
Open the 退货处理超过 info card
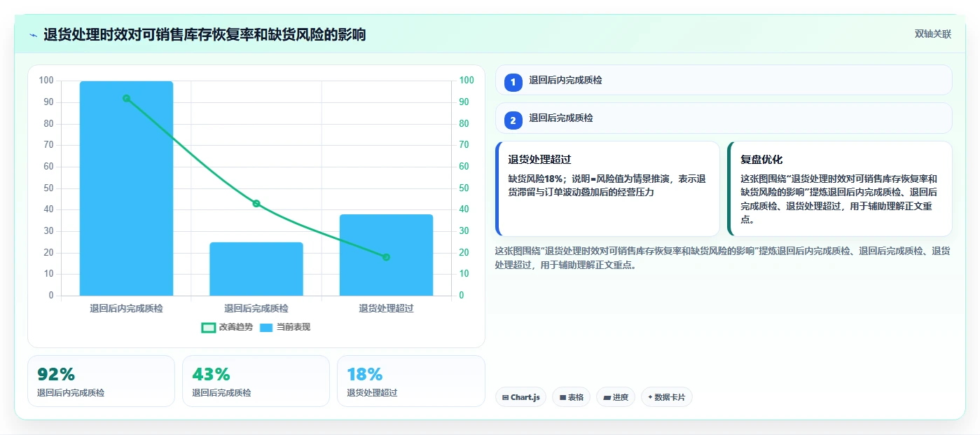click(x=607, y=189)
